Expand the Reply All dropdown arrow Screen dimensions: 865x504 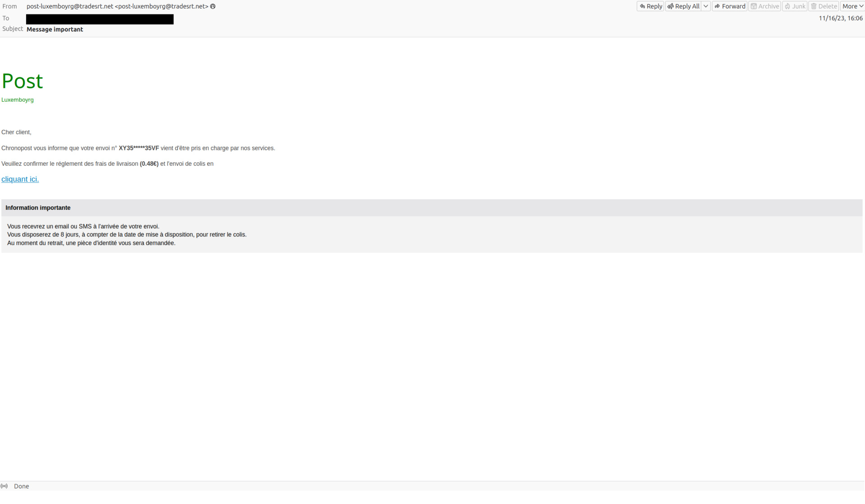[x=706, y=6]
